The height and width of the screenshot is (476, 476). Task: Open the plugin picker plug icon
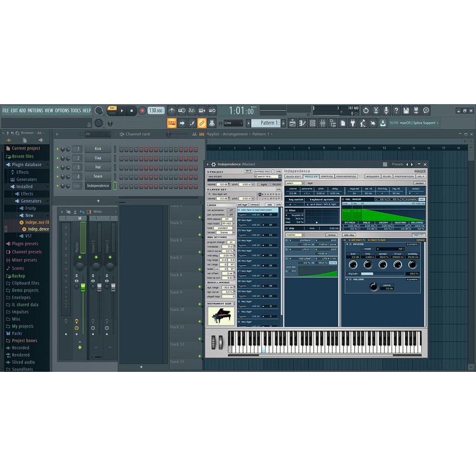(x=353, y=123)
